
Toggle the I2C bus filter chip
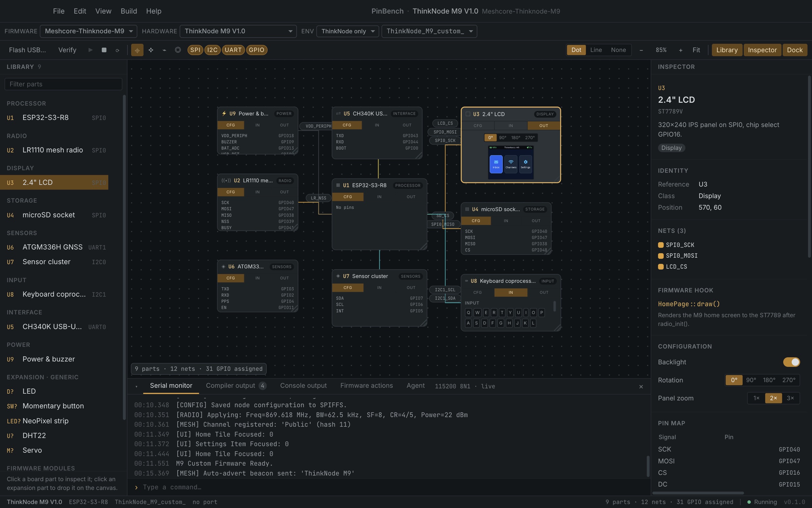[x=212, y=50]
